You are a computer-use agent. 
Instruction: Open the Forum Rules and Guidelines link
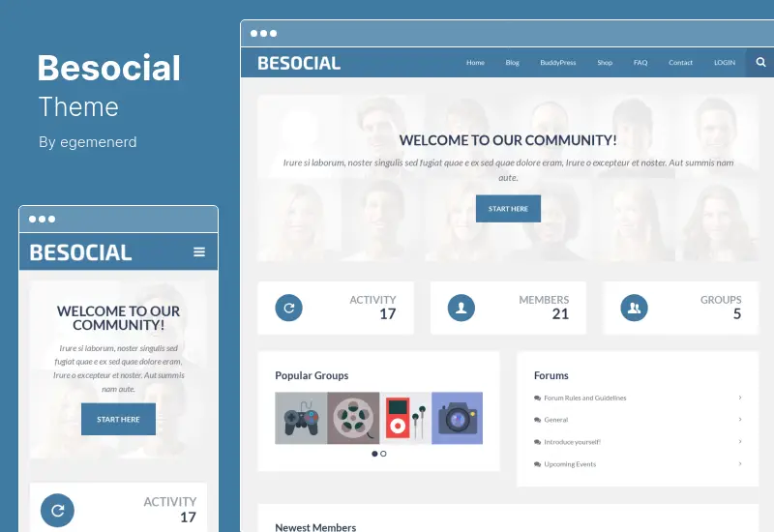coord(585,398)
